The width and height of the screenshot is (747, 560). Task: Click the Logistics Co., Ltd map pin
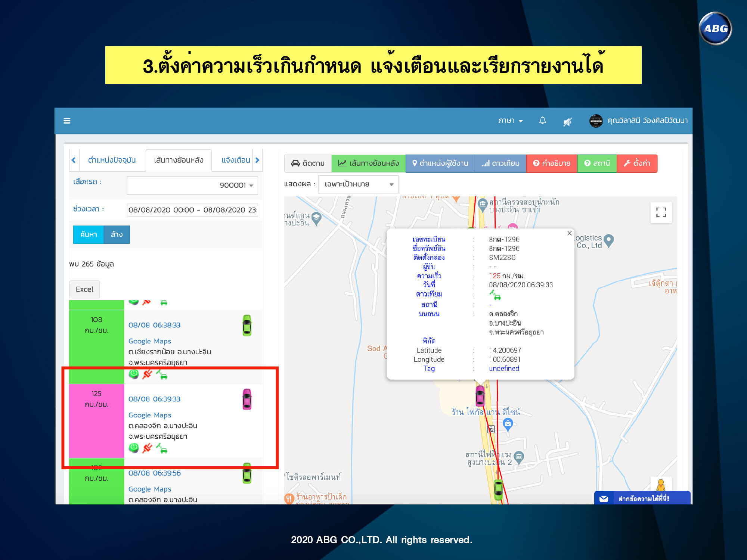click(609, 241)
